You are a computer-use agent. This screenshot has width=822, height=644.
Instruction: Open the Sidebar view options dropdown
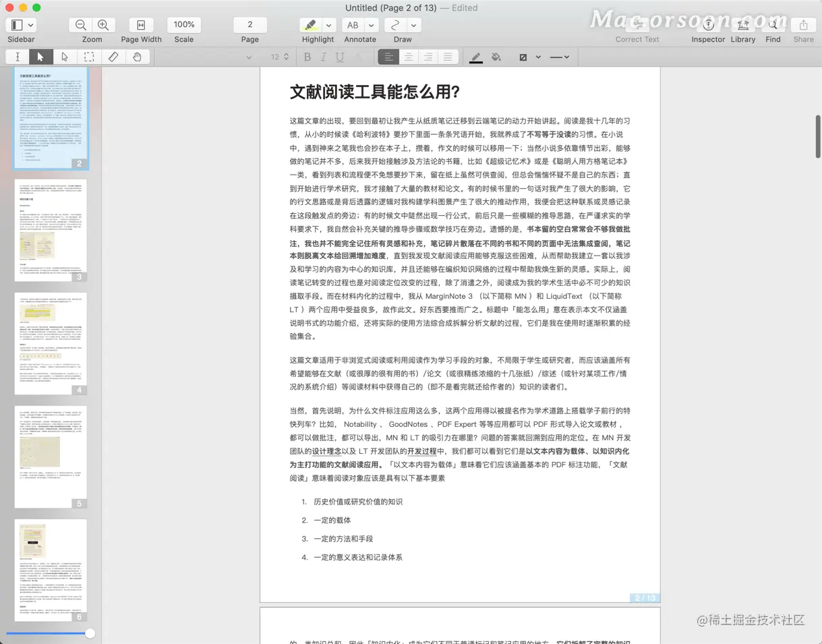(31, 25)
